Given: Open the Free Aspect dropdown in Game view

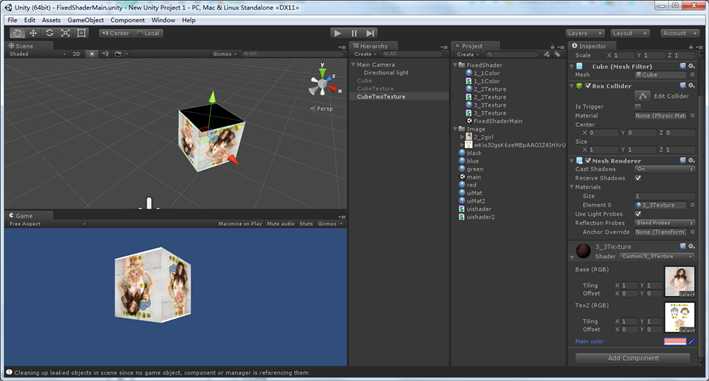Looking at the screenshot, I should (x=47, y=224).
